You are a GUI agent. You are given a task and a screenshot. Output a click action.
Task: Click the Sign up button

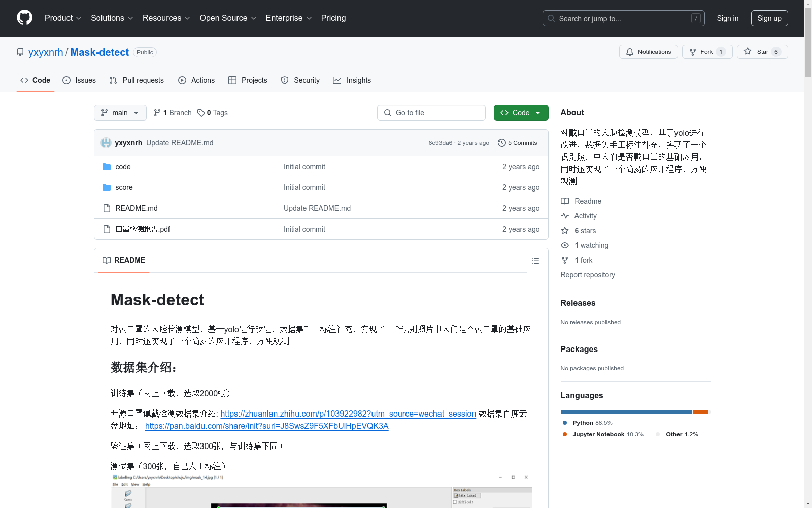[x=769, y=18]
